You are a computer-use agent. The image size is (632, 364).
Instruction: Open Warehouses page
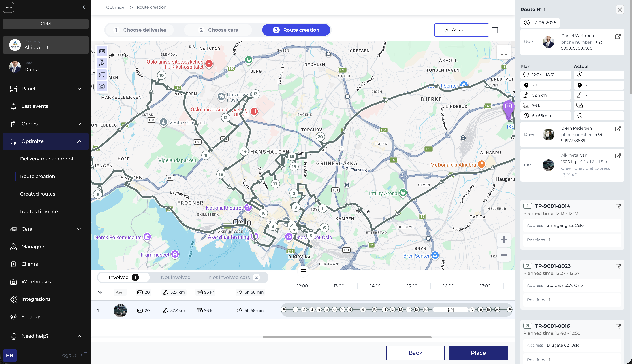pos(46,282)
